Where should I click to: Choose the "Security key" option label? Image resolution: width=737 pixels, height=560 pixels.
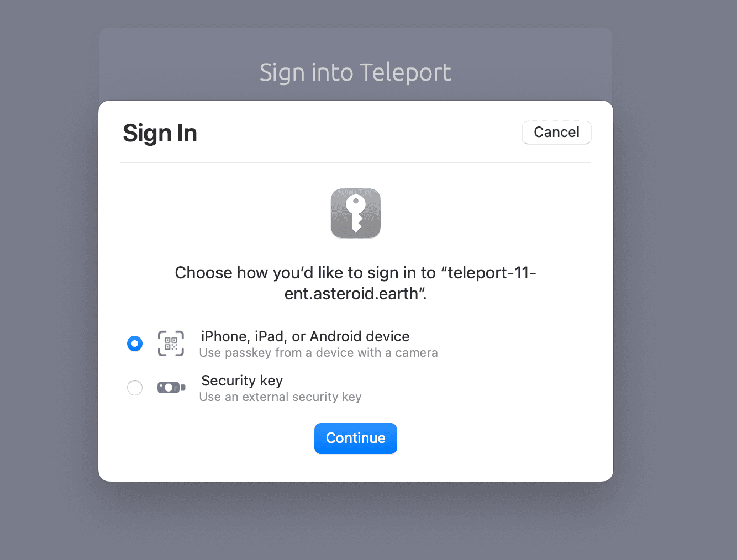point(242,381)
